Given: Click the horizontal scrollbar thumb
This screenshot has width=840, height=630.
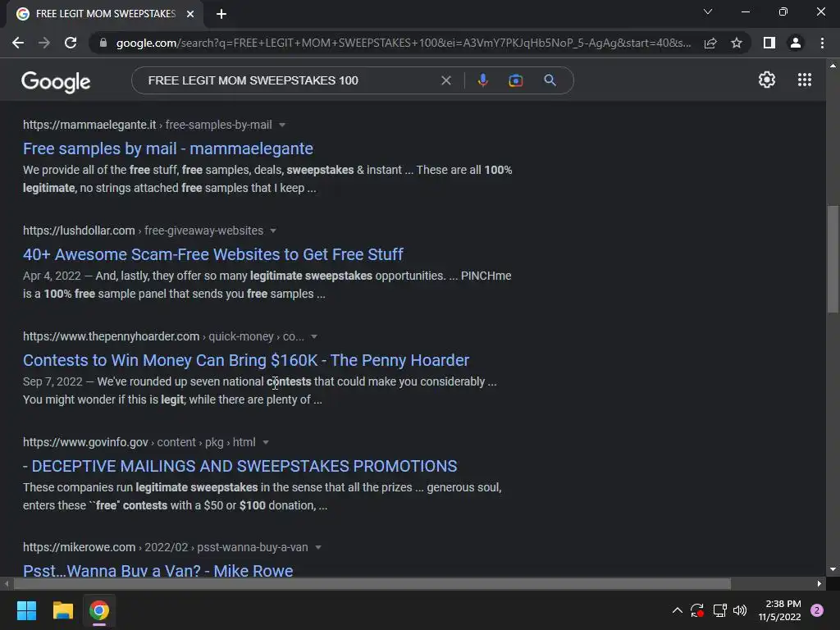Looking at the screenshot, I should coord(372,583).
